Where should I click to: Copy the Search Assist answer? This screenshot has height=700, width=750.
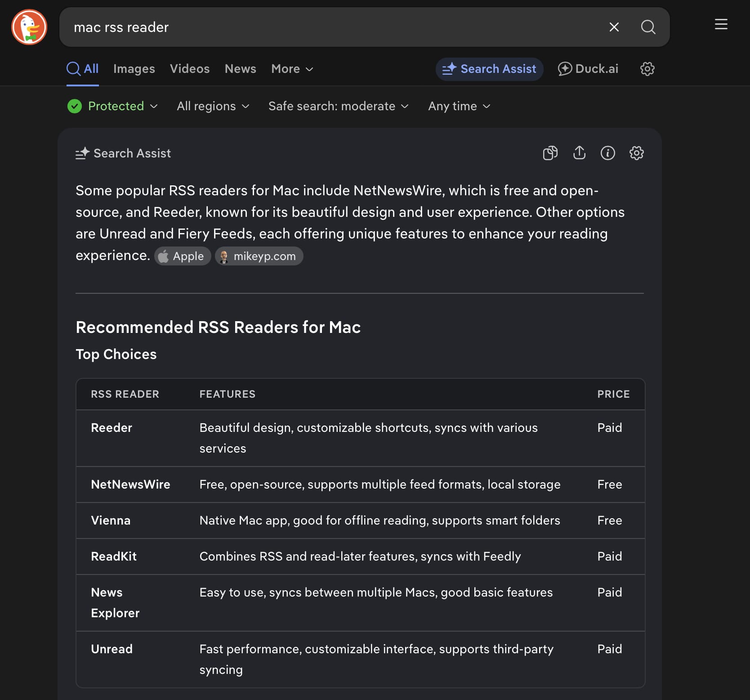pos(550,153)
